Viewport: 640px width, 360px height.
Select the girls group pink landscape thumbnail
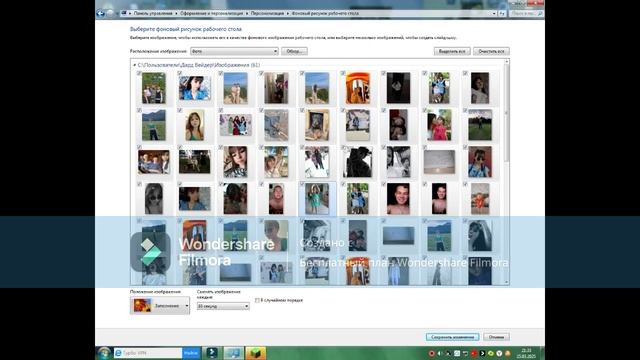coord(236,125)
